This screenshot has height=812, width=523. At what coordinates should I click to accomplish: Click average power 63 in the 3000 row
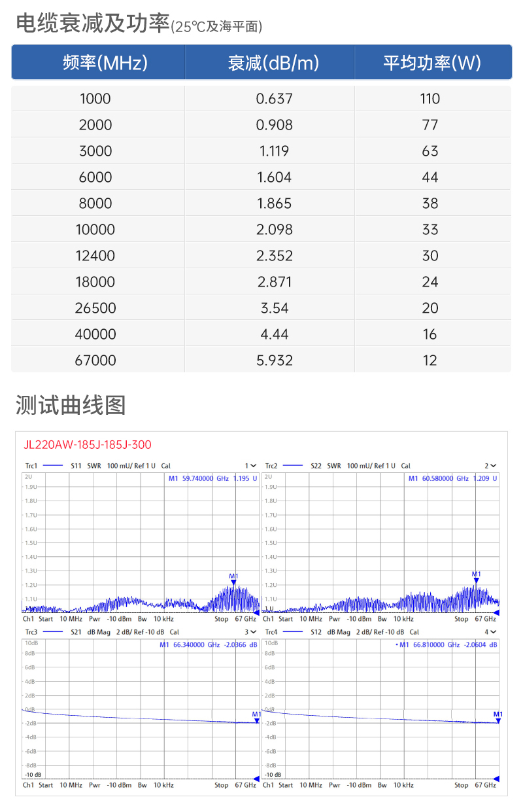(x=430, y=151)
